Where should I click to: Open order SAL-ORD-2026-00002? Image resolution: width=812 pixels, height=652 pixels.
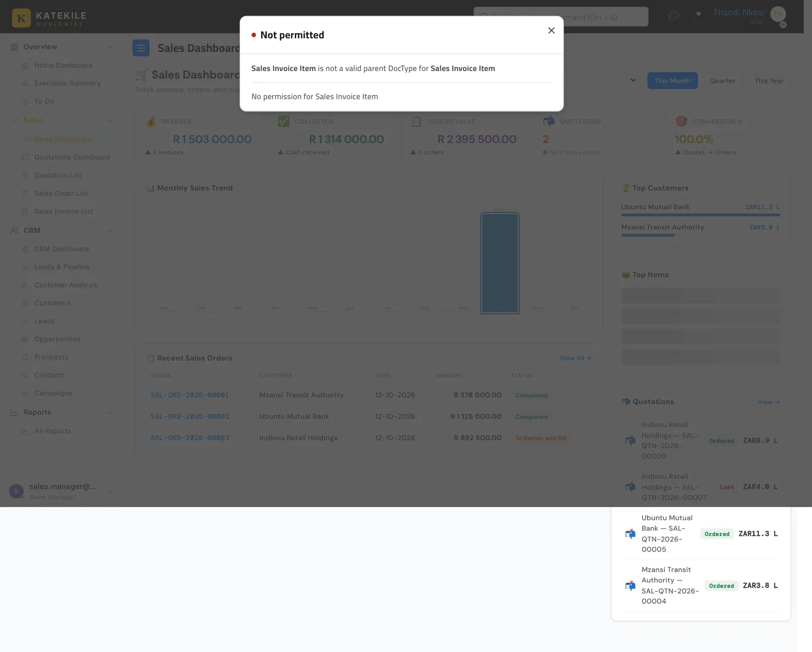(190, 417)
